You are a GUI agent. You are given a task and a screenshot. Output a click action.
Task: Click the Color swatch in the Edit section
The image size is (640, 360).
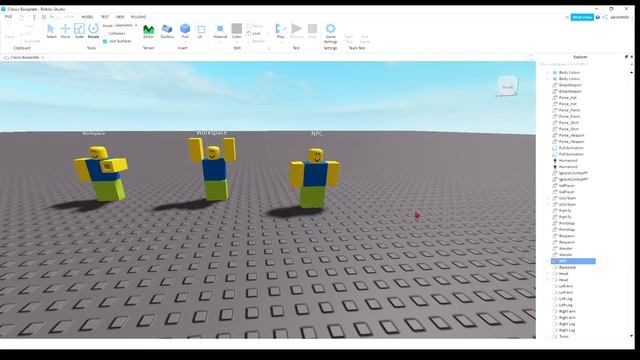pyautogui.click(x=237, y=28)
